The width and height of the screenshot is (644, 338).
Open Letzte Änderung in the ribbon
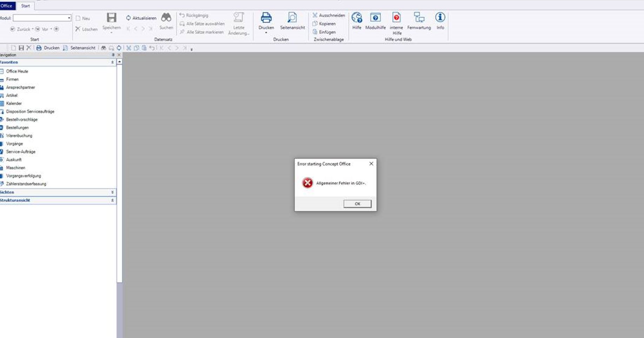(x=239, y=23)
